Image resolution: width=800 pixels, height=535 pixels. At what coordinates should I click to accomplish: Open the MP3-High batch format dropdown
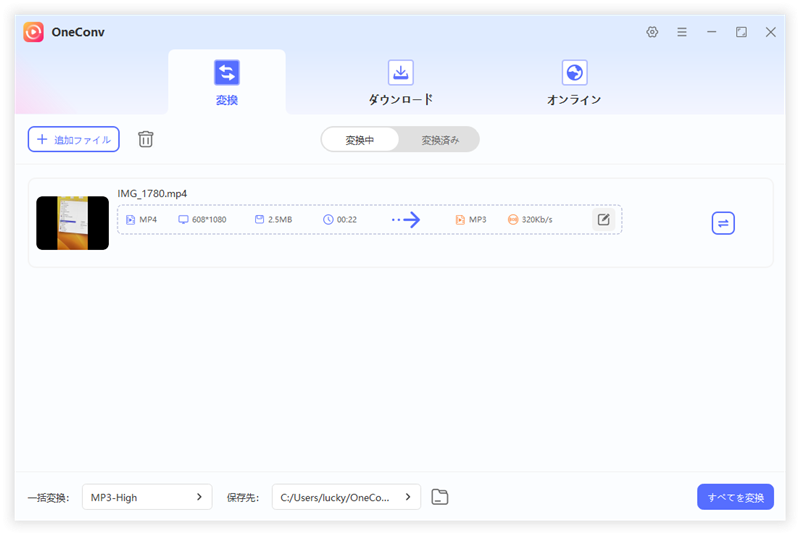click(x=147, y=497)
